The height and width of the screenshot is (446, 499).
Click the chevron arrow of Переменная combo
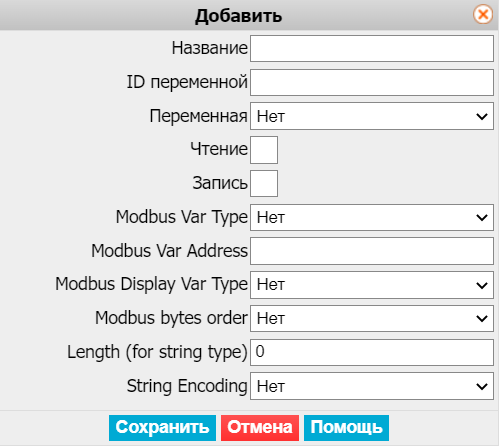coord(482,117)
